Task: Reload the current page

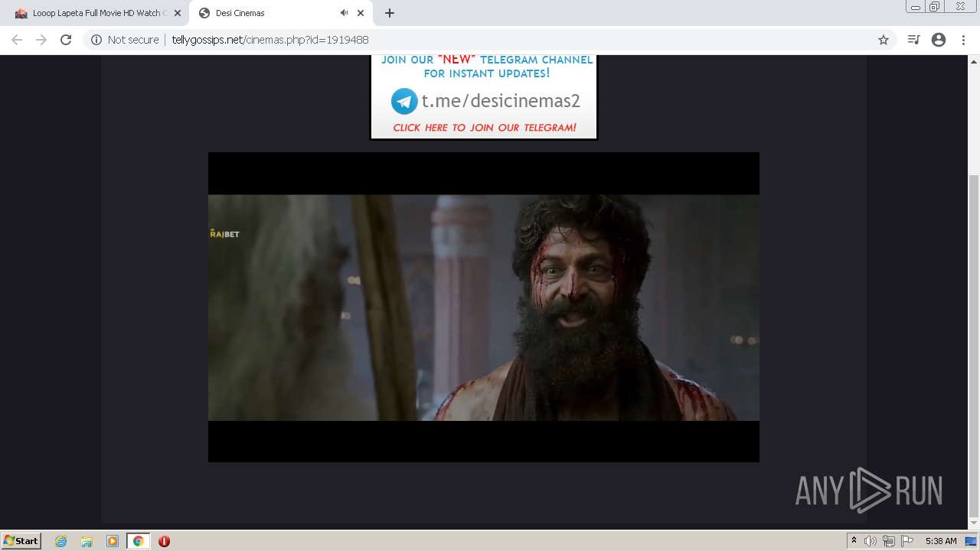Action: [x=66, y=40]
